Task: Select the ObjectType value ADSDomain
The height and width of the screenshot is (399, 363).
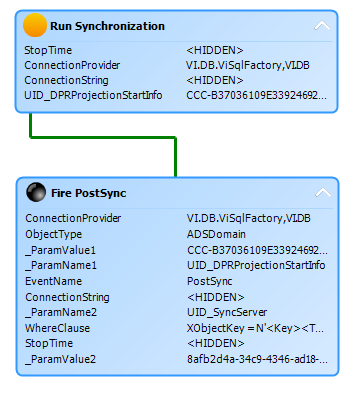Action: pyautogui.click(x=216, y=234)
